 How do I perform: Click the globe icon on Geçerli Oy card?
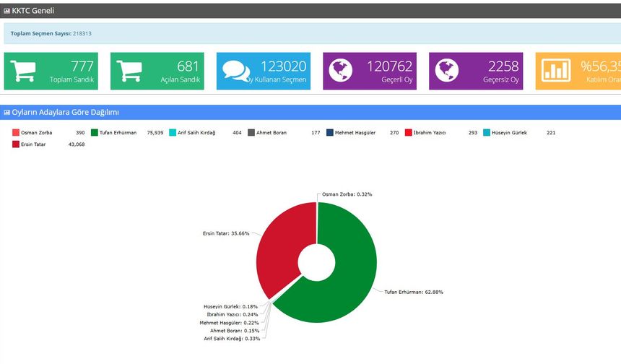pos(342,70)
